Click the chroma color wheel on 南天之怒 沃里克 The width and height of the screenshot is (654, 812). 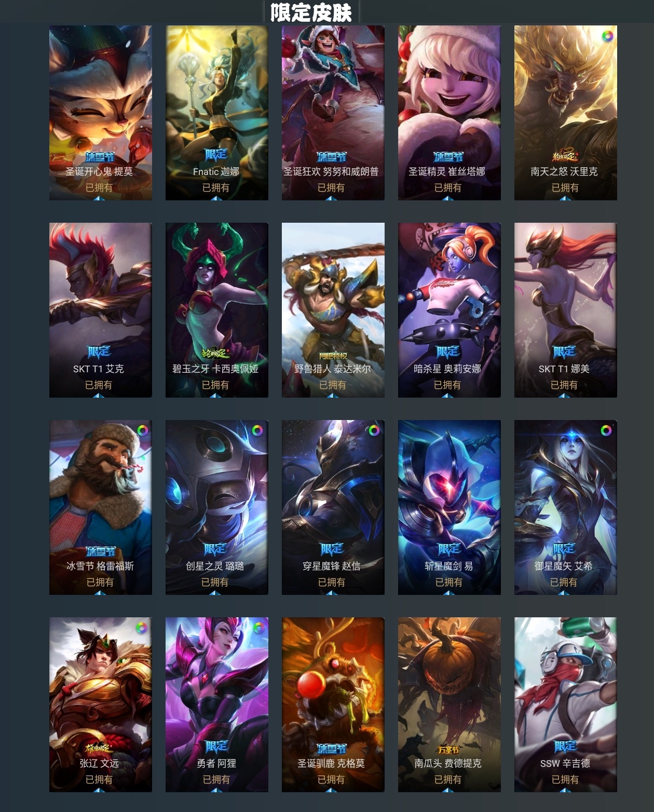[x=607, y=36]
